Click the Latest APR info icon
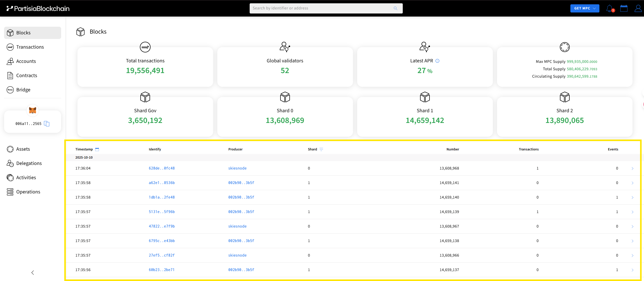 [x=437, y=61]
